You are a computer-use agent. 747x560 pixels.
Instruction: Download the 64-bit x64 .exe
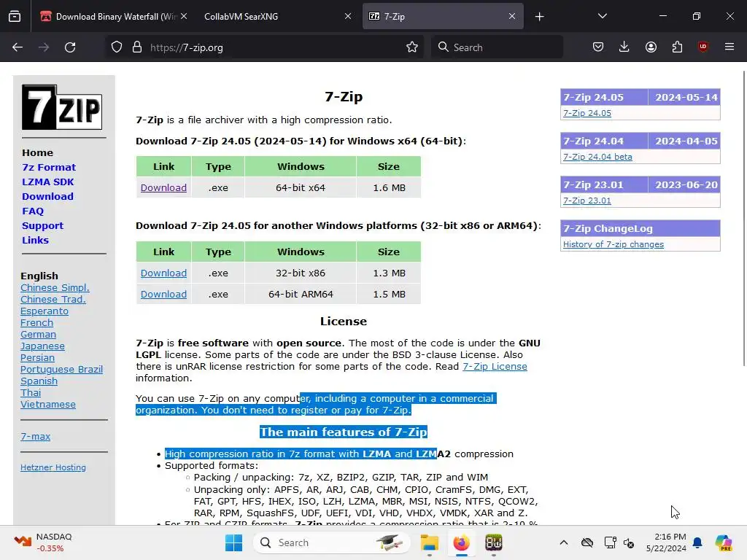point(163,187)
